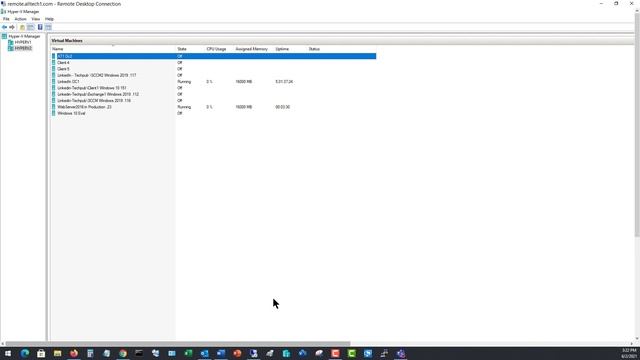Open Command Prompt from the taskbar
Viewport: 640px width, 360px height.
click(x=139, y=353)
